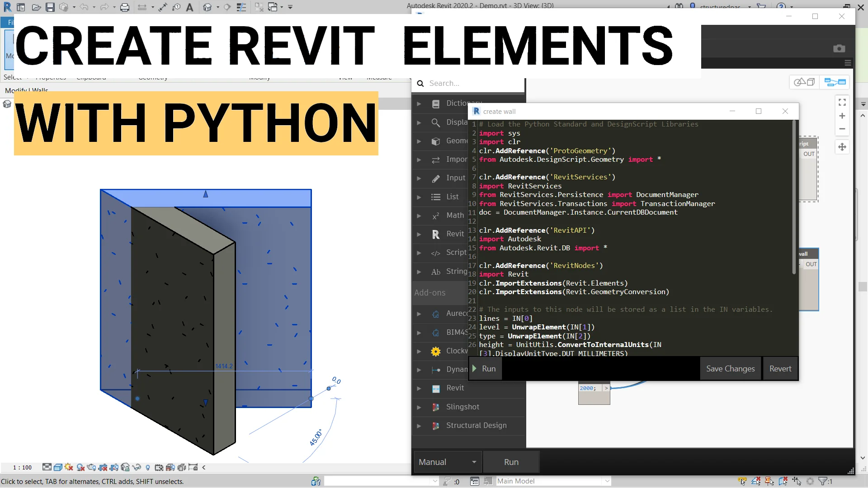
Task: Click the zoom in plus icon
Action: [x=842, y=116]
